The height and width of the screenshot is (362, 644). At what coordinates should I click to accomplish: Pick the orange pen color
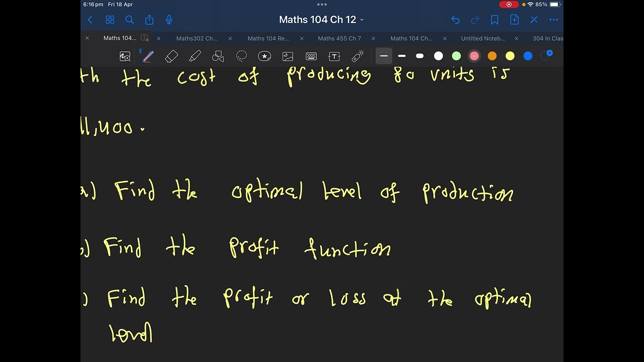492,56
